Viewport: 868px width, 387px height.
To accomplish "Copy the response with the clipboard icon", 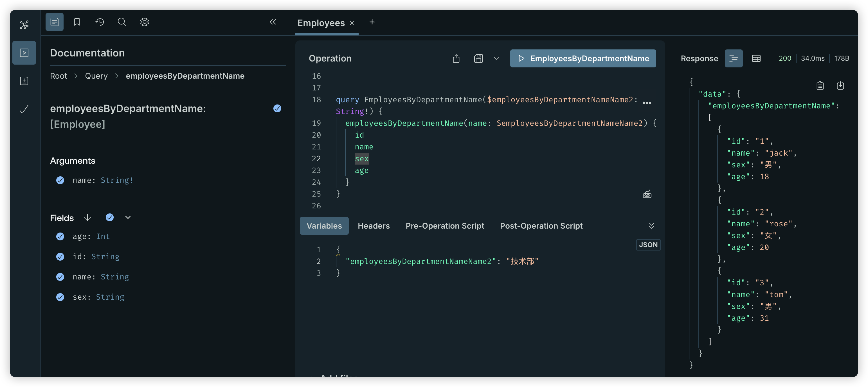I will [x=820, y=86].
